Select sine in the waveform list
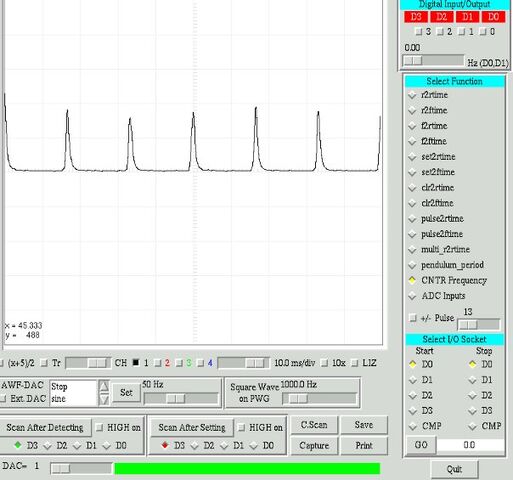The height and width of the screenshot is (480, 513). pos(59,399)
